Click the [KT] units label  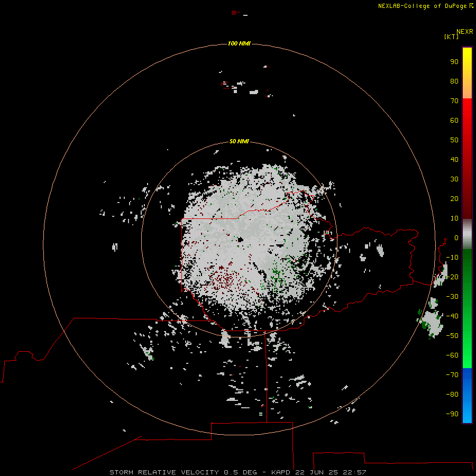click(451, 36)
